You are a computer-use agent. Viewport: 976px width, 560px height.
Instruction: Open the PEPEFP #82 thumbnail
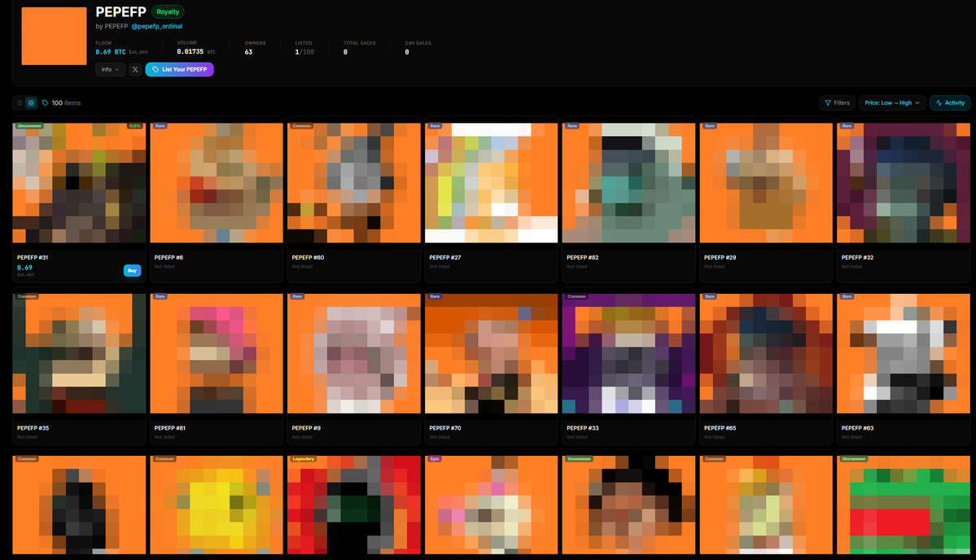(628, 183)
